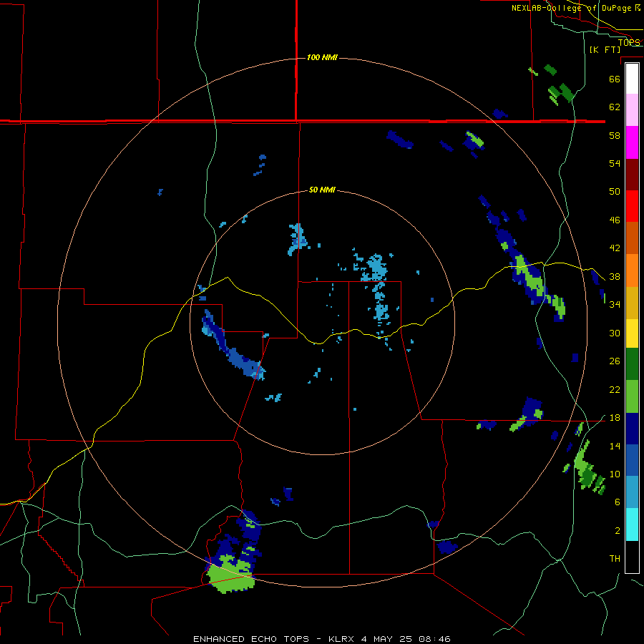The image size is (644, 644).
Task: Click the green echo cluster in the far southeast
Action: coord(589,468)
